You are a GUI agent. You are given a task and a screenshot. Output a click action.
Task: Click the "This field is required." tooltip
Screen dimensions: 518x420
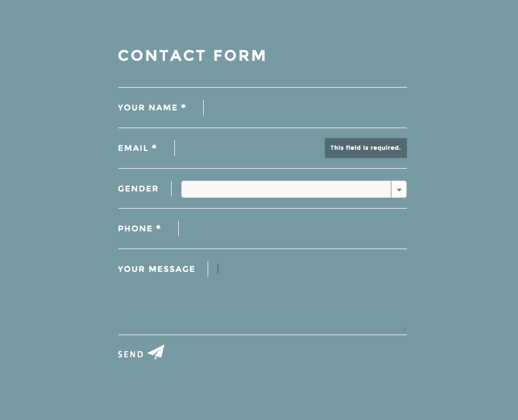click(x=365, y=148)
